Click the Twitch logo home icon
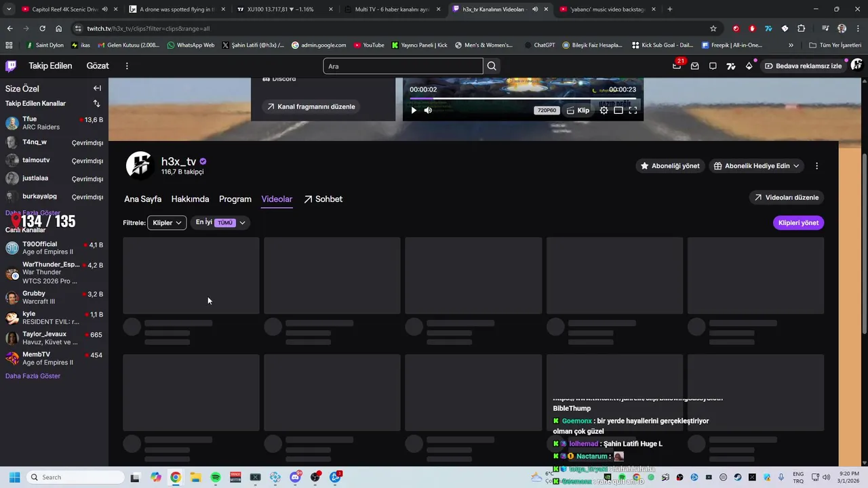868x488 pixels. 11,66
